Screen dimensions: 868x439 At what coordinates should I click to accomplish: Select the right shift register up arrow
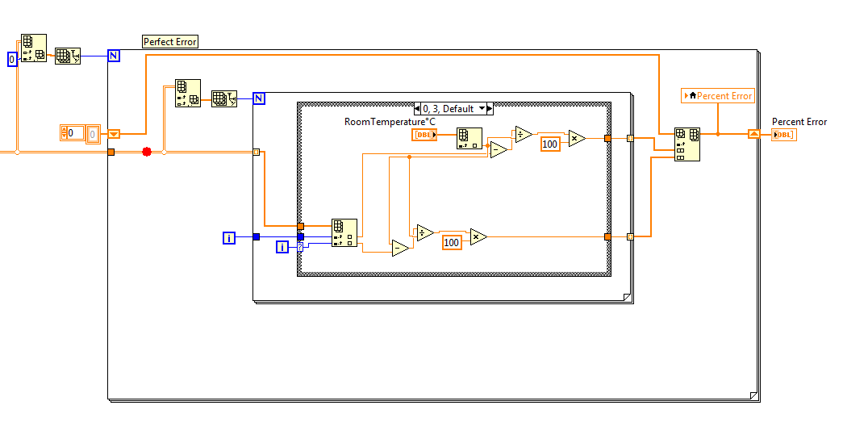(754, 134)
